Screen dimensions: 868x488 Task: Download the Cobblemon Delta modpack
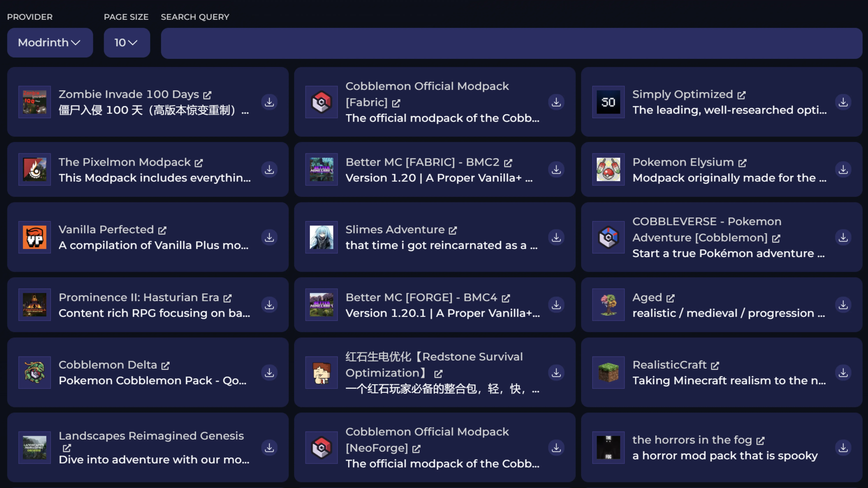click(x=269, y=372)
